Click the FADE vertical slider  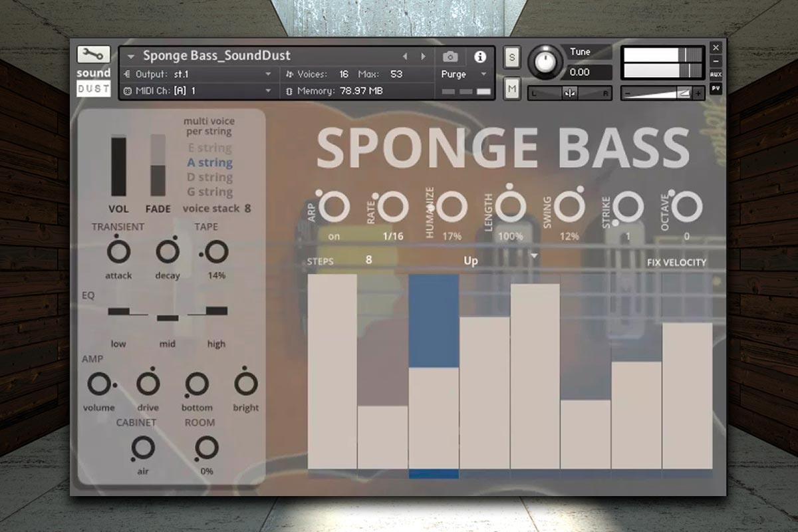158,166
